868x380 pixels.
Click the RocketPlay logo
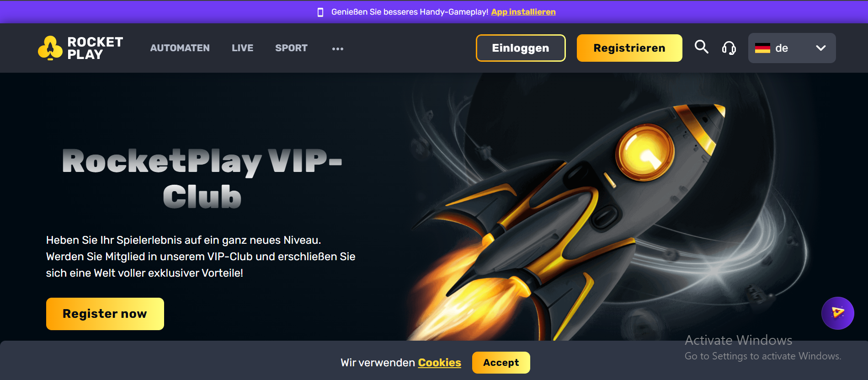[x=80, y=48]
